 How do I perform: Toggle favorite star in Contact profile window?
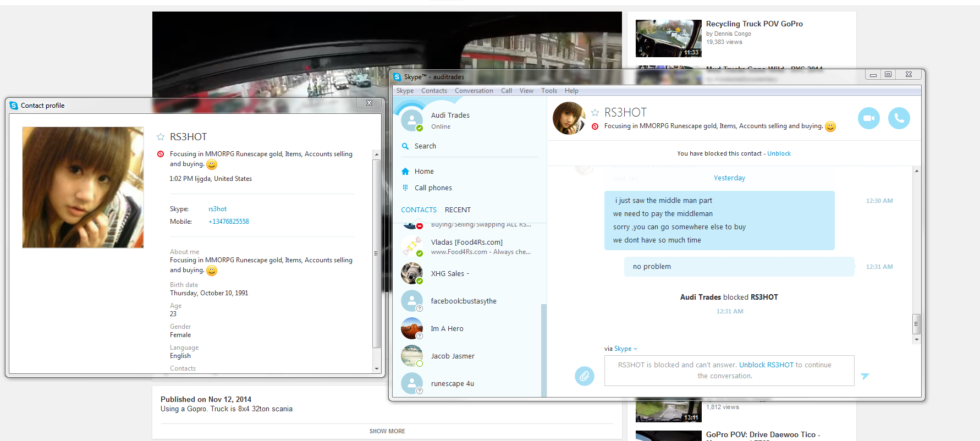click(x=161, y=137)
